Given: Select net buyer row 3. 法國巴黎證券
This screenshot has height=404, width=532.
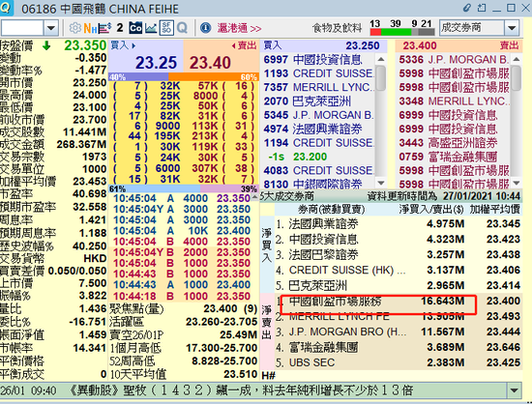Looking at the screenshot, I should click(x=398, y=254).
